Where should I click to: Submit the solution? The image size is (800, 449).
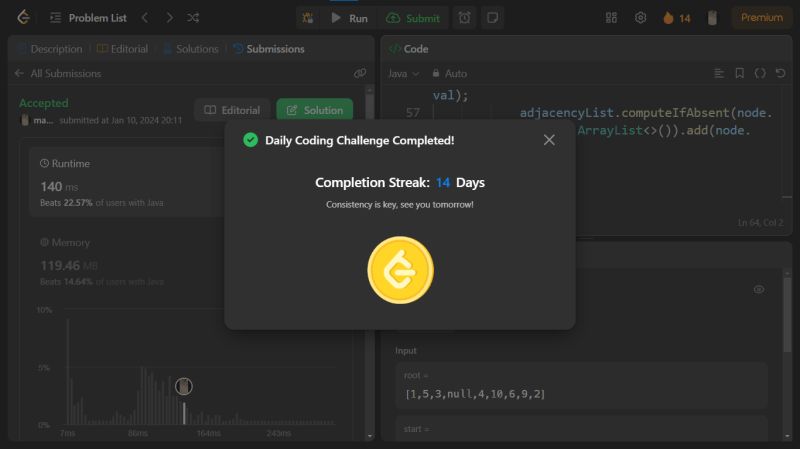[413, 18]
